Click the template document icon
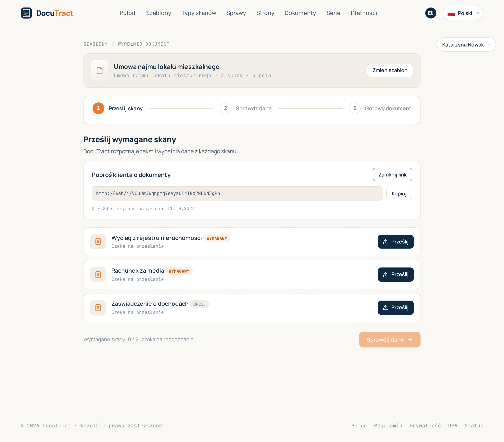This screenshot has height=442, width=504. [100, 71]
